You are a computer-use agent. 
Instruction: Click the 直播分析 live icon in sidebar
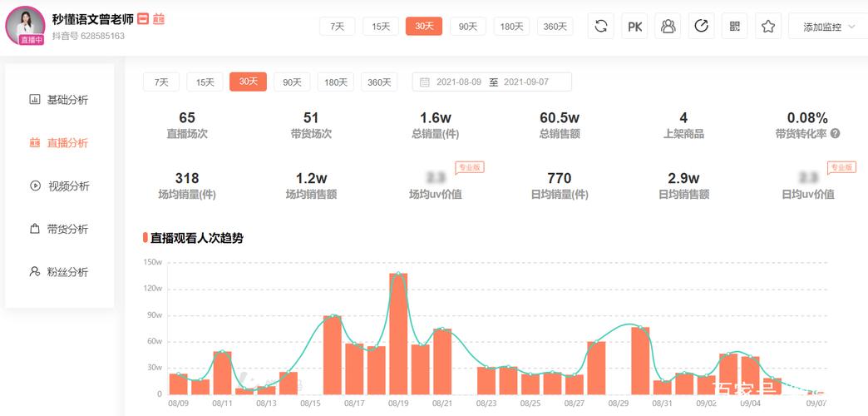pos(35,143)
